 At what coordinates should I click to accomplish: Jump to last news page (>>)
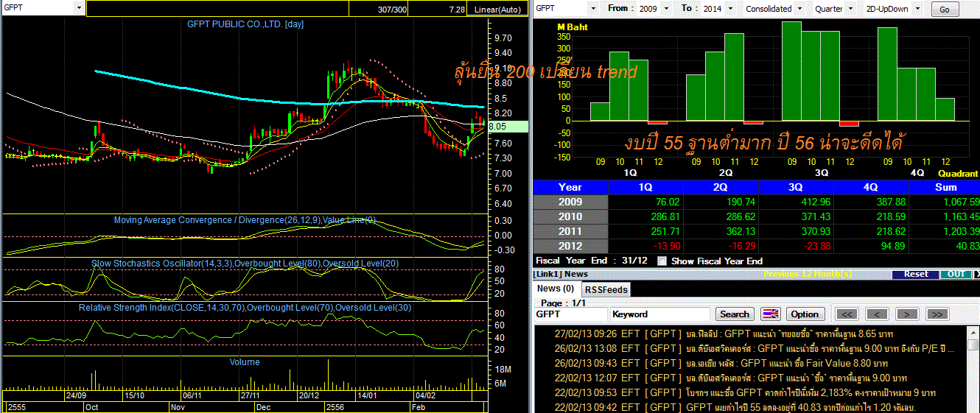936,314
